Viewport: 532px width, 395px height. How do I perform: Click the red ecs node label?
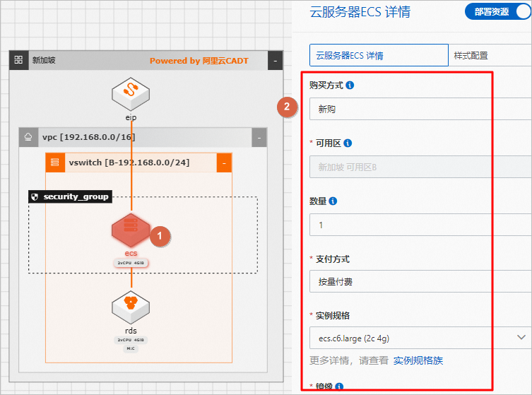[131, 253]
